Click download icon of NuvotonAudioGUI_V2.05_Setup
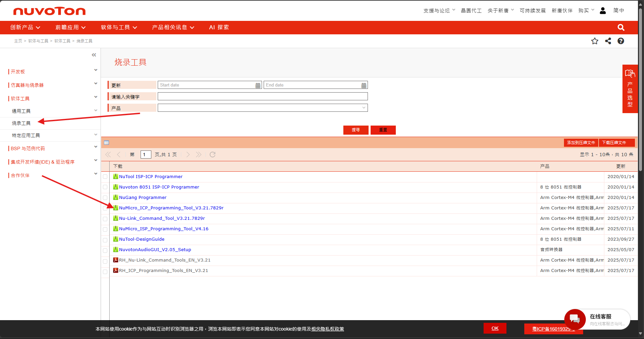The width and height of the screenshot is (644, 339). click(116, 249)
